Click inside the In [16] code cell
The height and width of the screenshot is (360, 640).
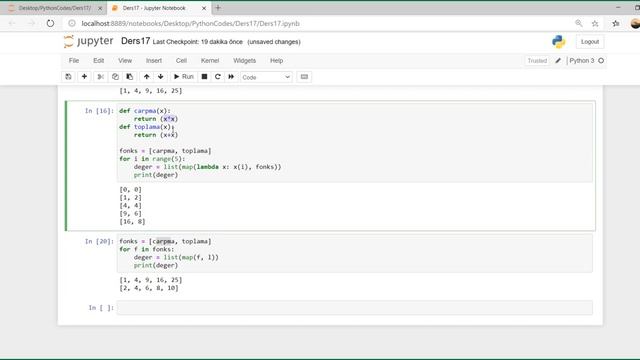click(355, 142)
